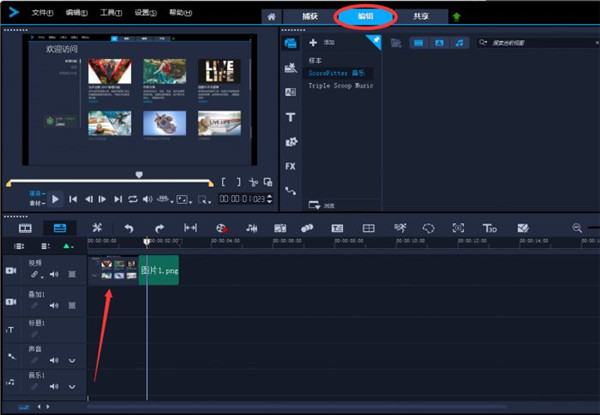This screenshot has height=415, width=600.
Task: Open the FX filter library
Action: coord(290,166)
